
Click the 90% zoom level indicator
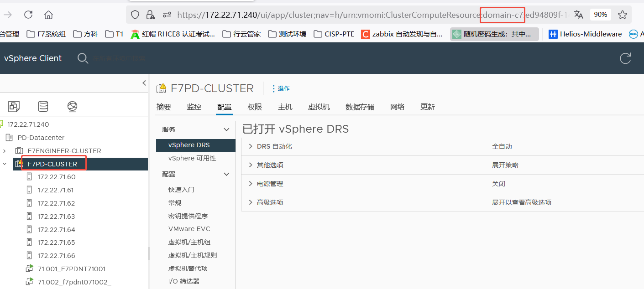pyautogui.click(x=601, y=15)
